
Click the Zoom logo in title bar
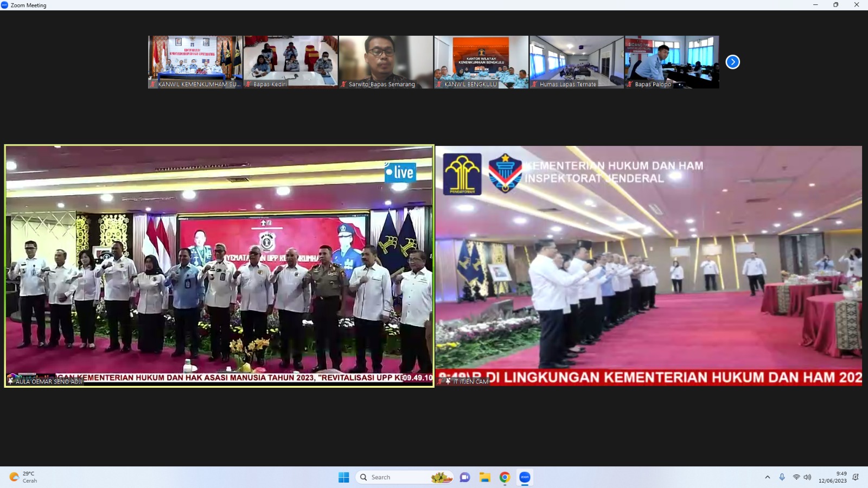5,5
